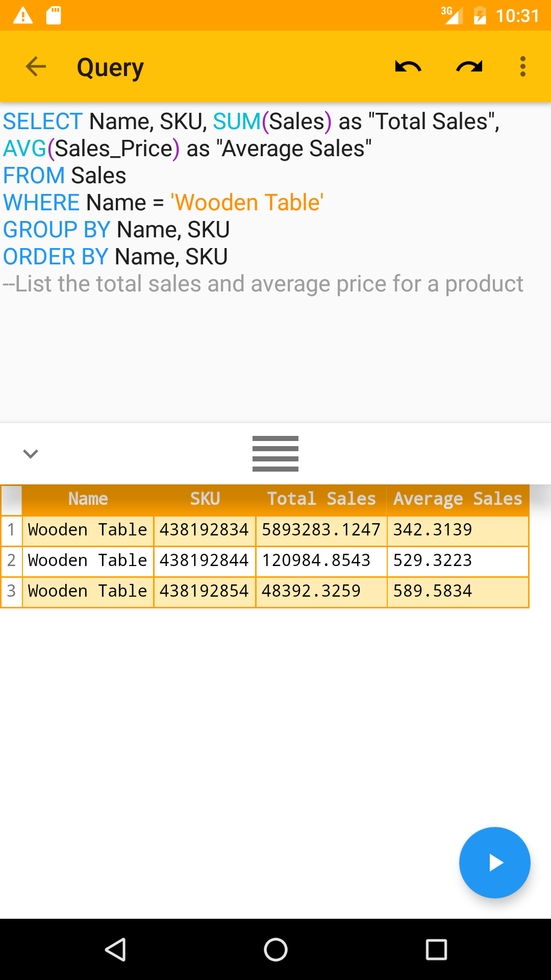Viewport: 551px width, 980px height.
Task: Open the three-dot overflow menu
Action: click(x=522, y=66)
